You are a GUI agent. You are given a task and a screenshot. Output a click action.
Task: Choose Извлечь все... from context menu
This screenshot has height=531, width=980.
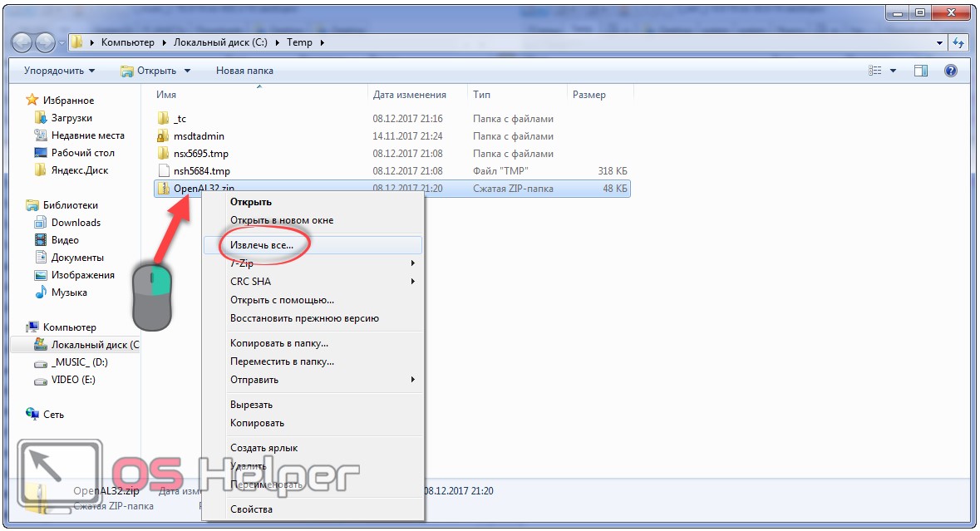click(x=261, y=245)
